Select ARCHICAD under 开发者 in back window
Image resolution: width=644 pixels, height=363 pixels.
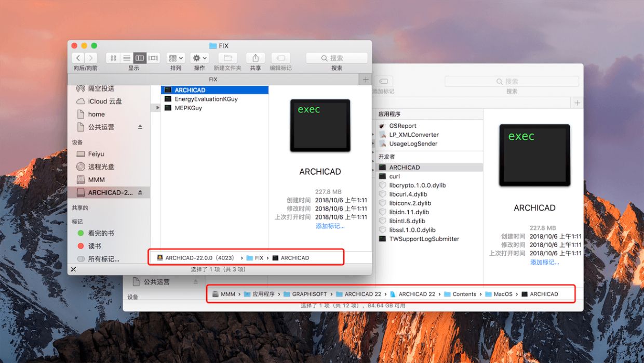(430, 167)
